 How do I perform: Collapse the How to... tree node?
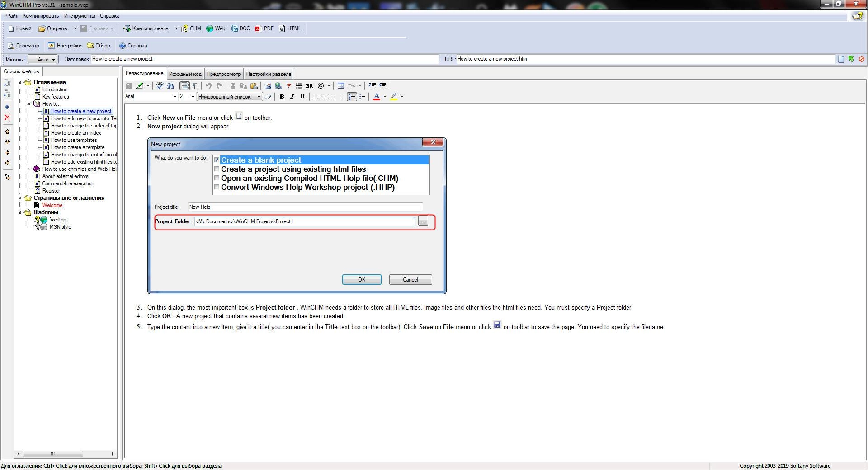(29, 104)
